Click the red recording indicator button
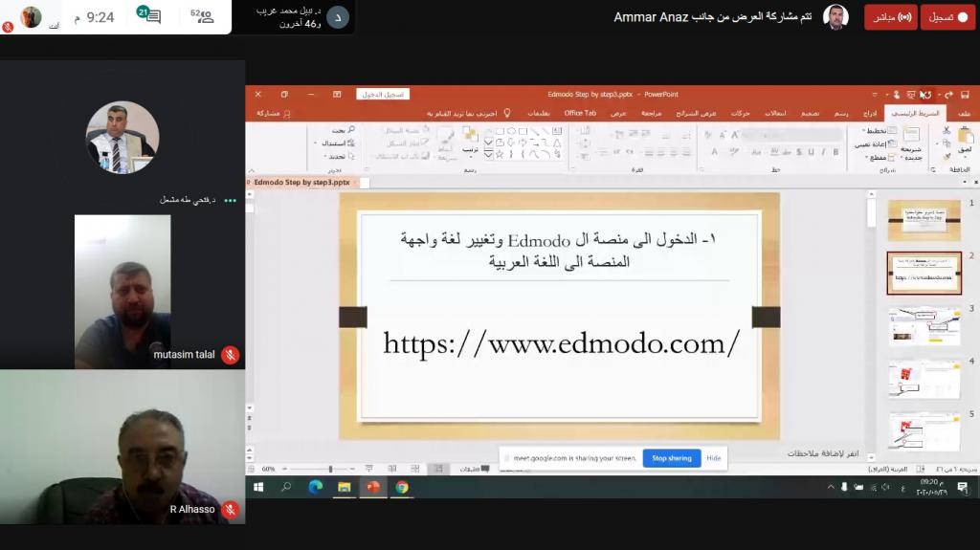 point(947,17)
